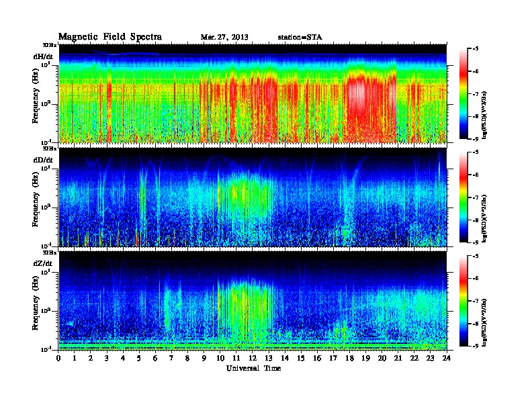
Task: Click hour "14" on the time axis
Action: [x=285, y=358]
